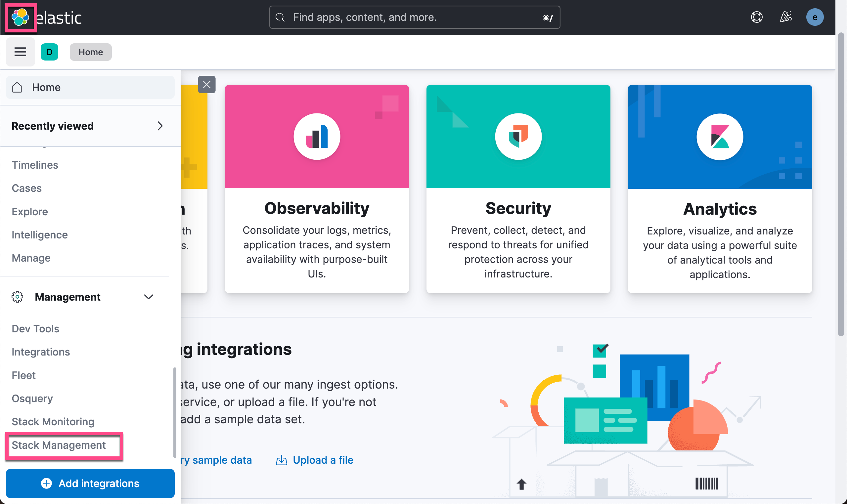Focus the Find apps search field
This screenshot has height=504, width=847.
(415, 17)
